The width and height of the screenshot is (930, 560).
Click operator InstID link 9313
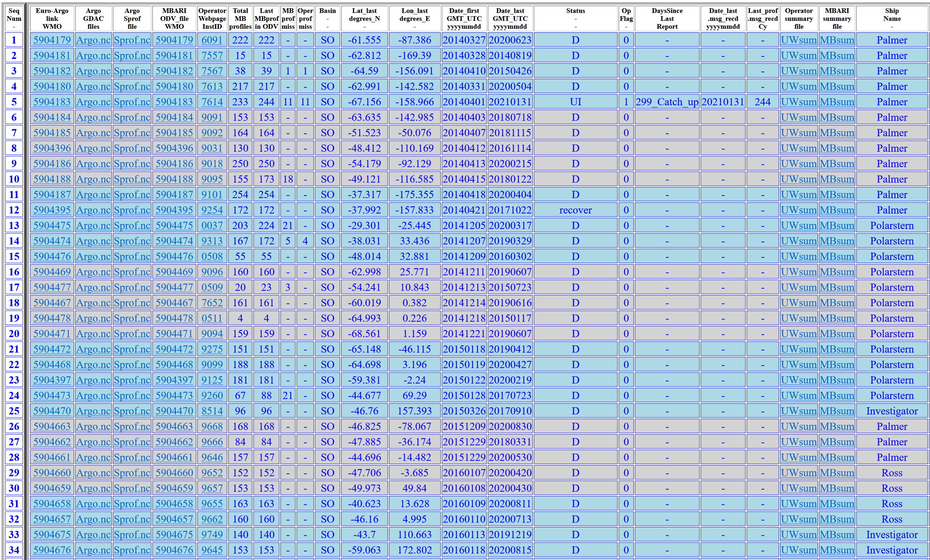212,241
